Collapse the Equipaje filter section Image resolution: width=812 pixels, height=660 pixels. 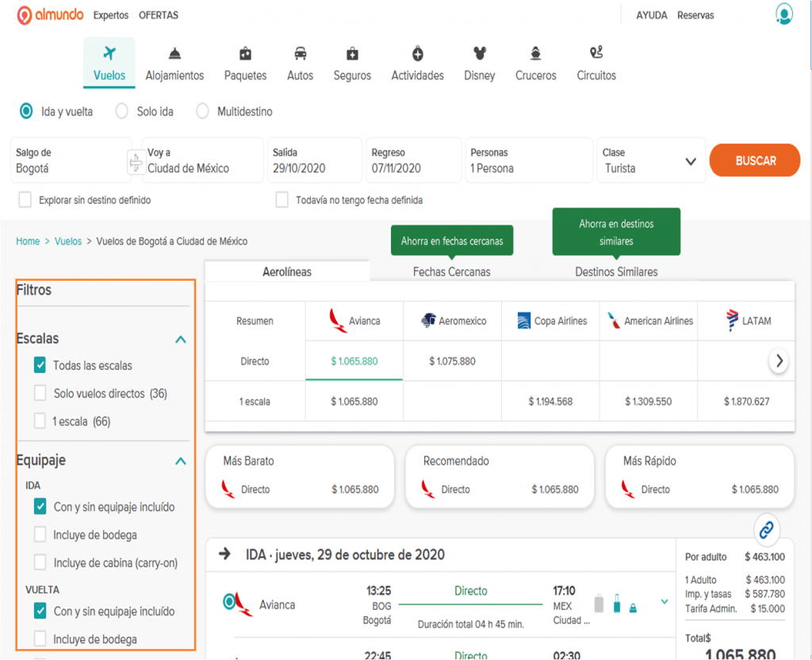180,461
